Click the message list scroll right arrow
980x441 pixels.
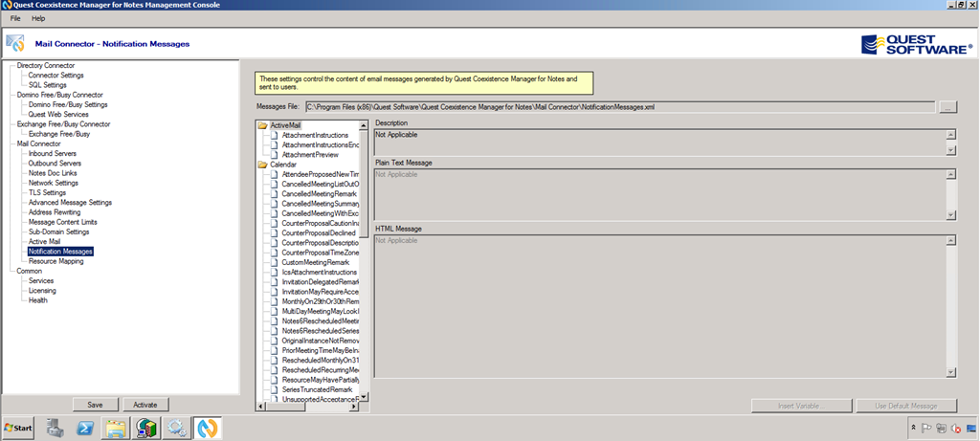click(354, 407)
